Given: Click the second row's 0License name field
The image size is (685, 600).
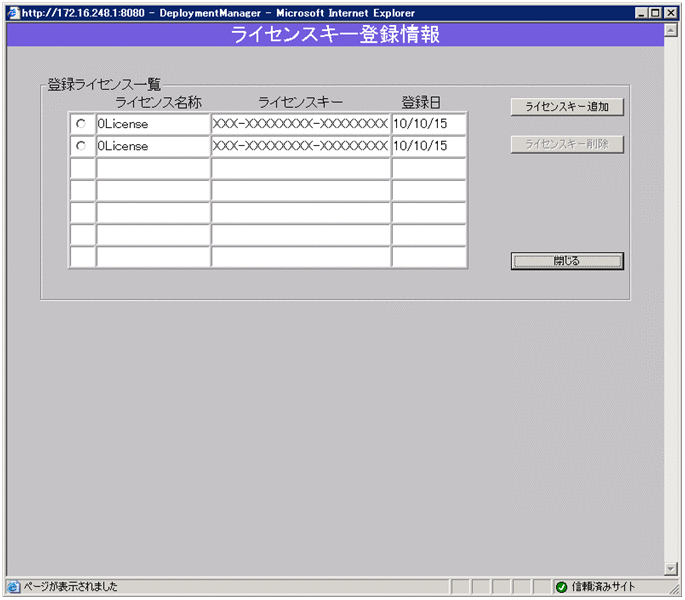Looking at the screenshot, I should [153, 146].
